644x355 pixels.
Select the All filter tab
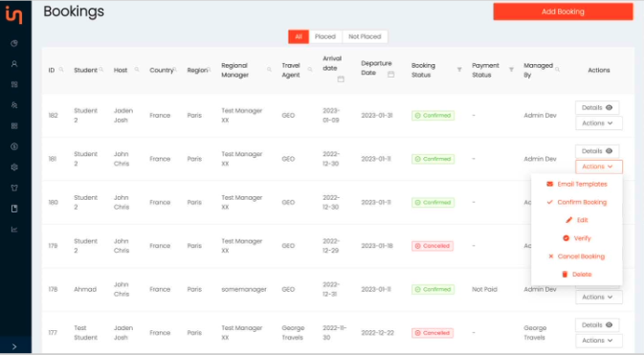pyautogui.click(x=299, y=36)
